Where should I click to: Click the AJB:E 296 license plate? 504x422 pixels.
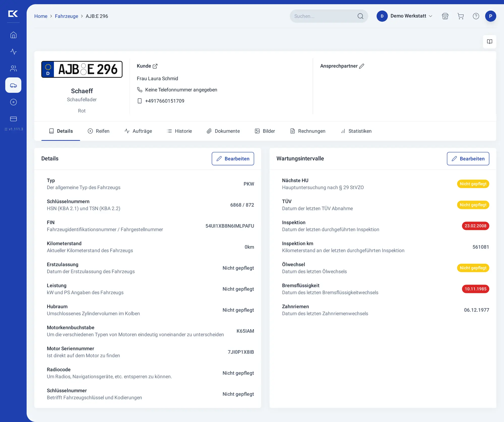coord(82,69)
